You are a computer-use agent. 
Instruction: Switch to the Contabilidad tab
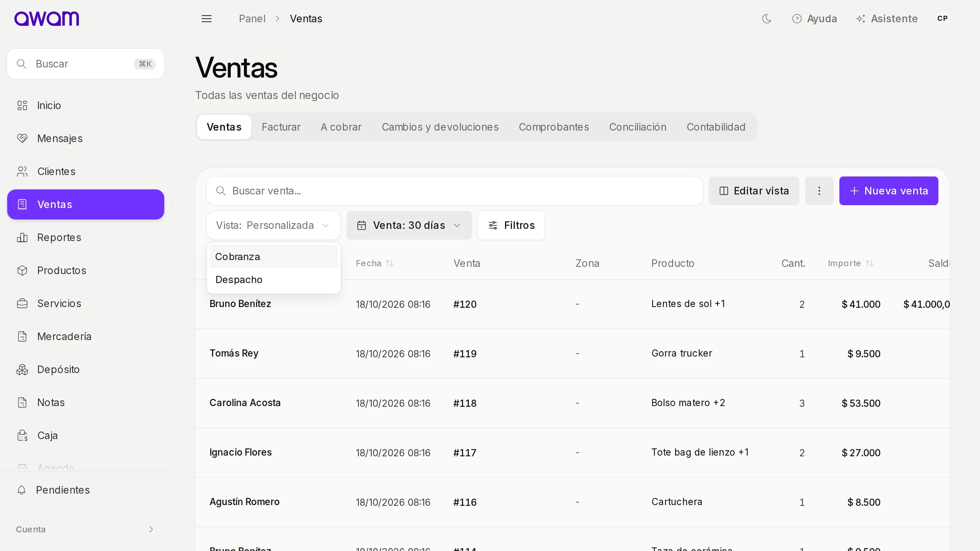pos(716,127)
